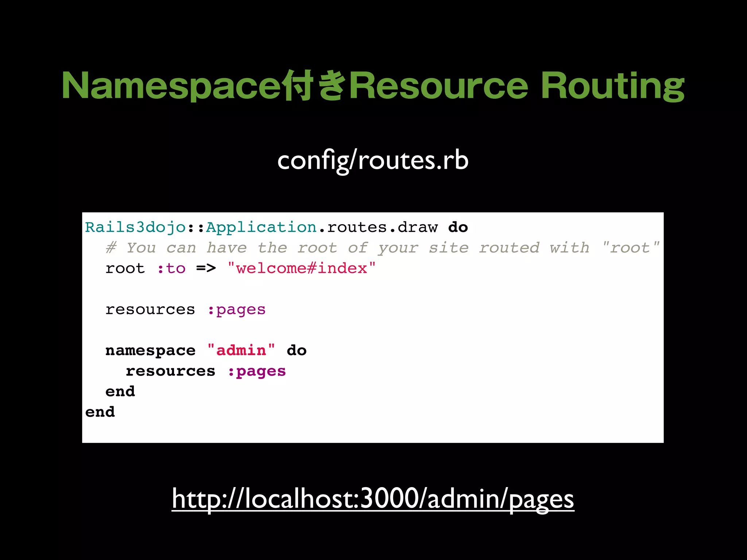Click the 'config/routes.rb' filename text
This screenshot has height=560, width=747.
click(373, 161)
